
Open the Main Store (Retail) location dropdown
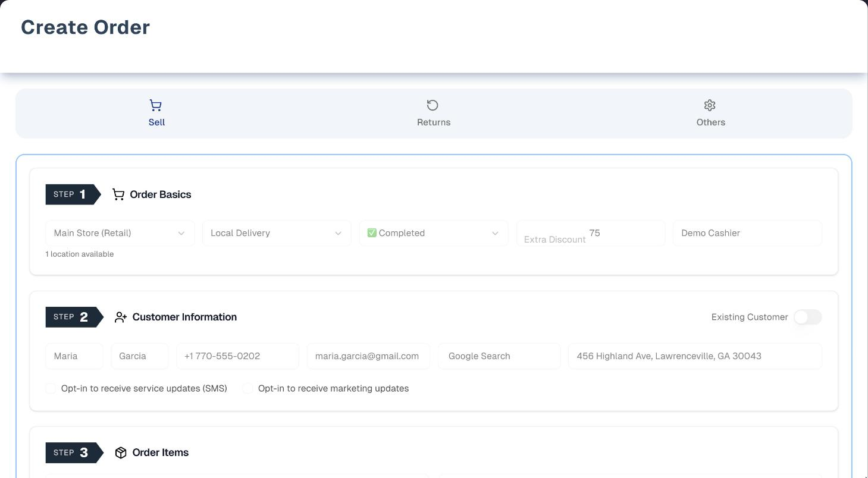(x=120, y=233)
